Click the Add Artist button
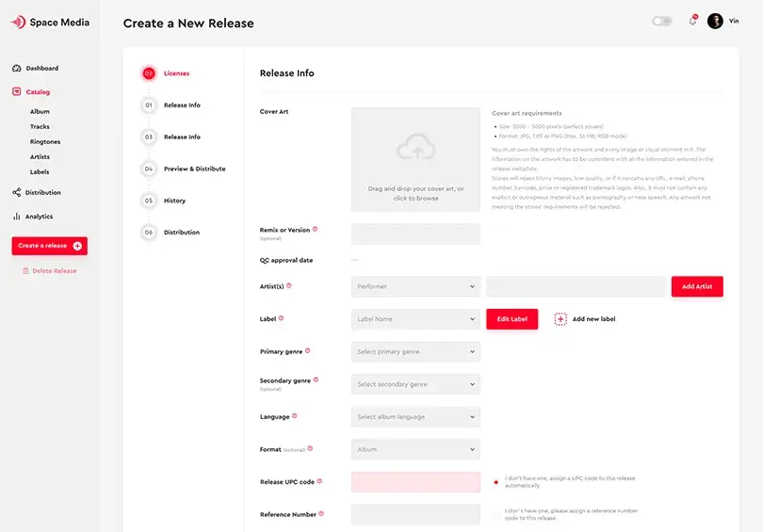The height and width of the screenshot is (532, 763). coord(697,286)
